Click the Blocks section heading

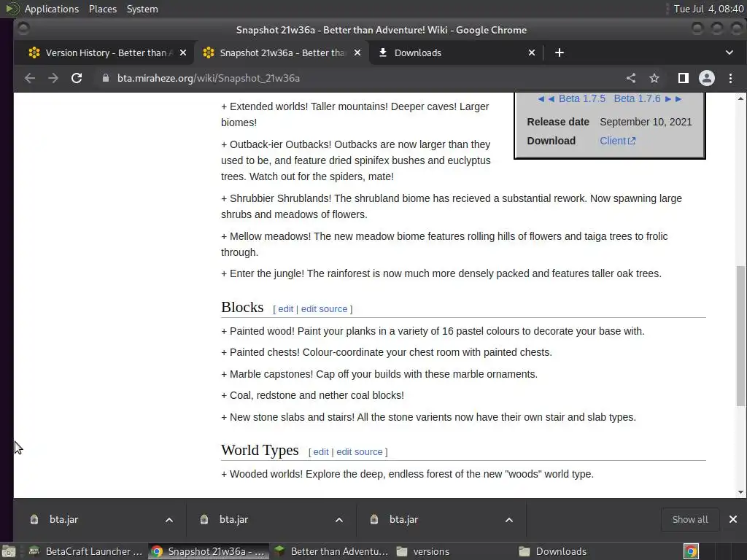[242, 307]
